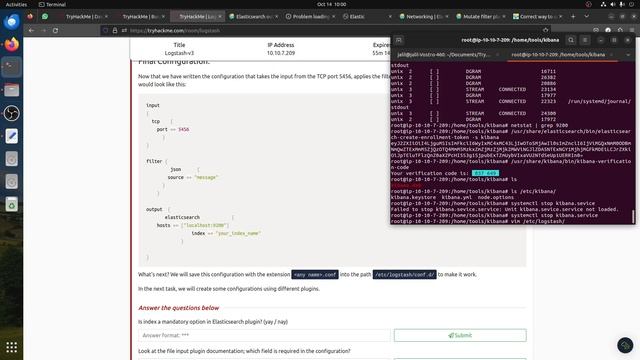The width and height of the screenshot is (640, 360).
Task: Click the yay/nay answer input field
Action: (x=264, y=335)
